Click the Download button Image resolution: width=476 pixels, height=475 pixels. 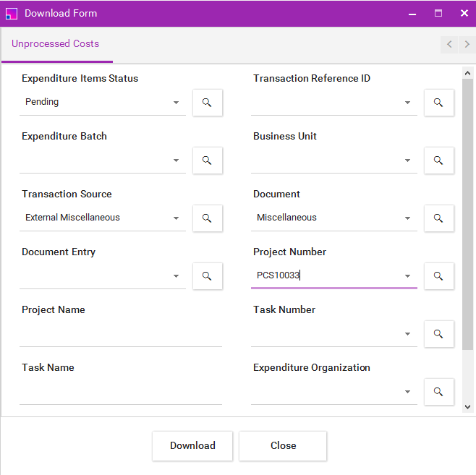[x=192, y=445]
